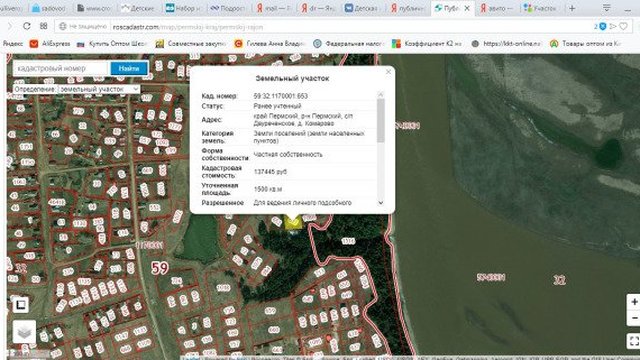Image resolution: width=640 pixels, height=360 pixels.
Task: Open the Федеральная налог bookmark
Action: [349, 44]
